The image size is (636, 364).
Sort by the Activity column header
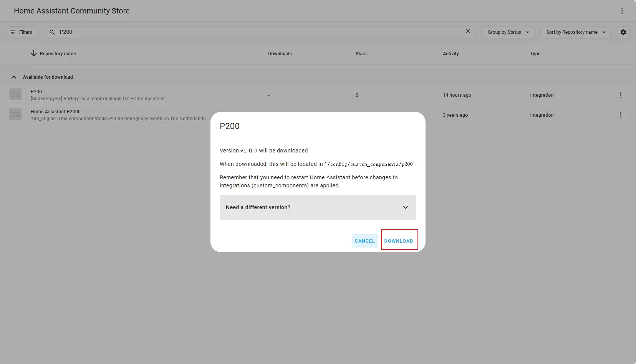[450, 54]
